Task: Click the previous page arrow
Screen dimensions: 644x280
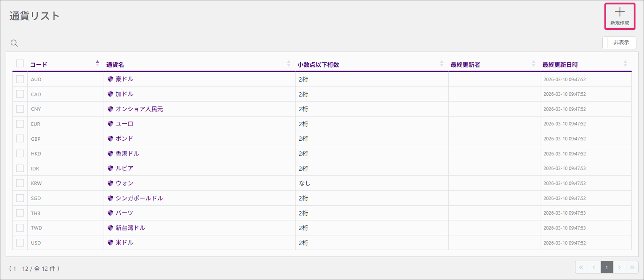Action: (594, 267)
